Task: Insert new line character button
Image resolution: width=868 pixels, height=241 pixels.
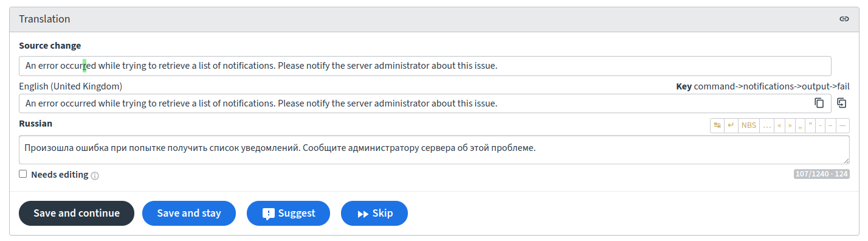Action: coord(731,125)
